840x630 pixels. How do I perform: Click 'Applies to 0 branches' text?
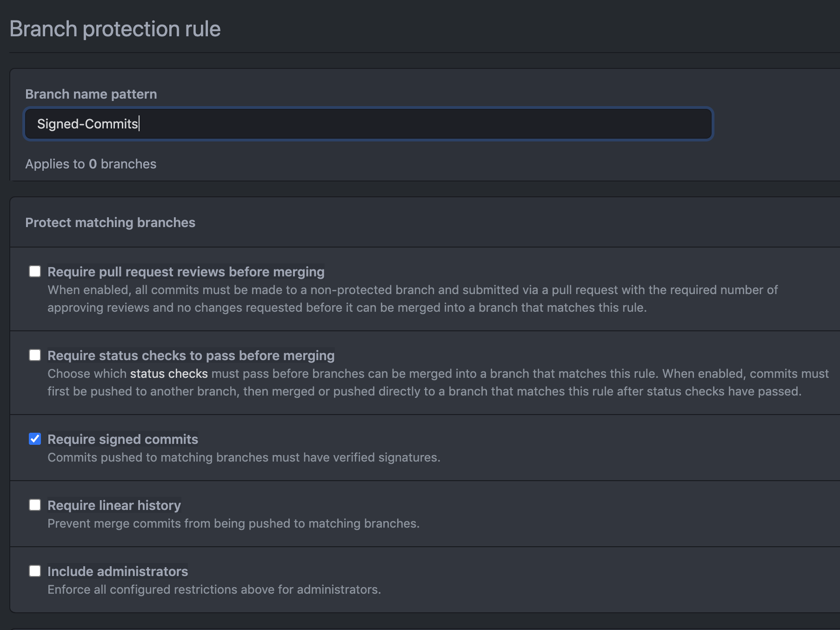coord(91,164)
